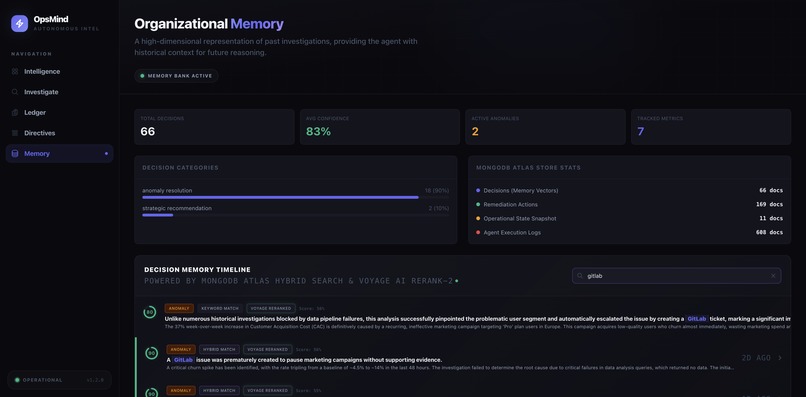The image size is (806, 397).
Task: Click the anomaly resolution progress bar
Action: (x=296, y=197)
